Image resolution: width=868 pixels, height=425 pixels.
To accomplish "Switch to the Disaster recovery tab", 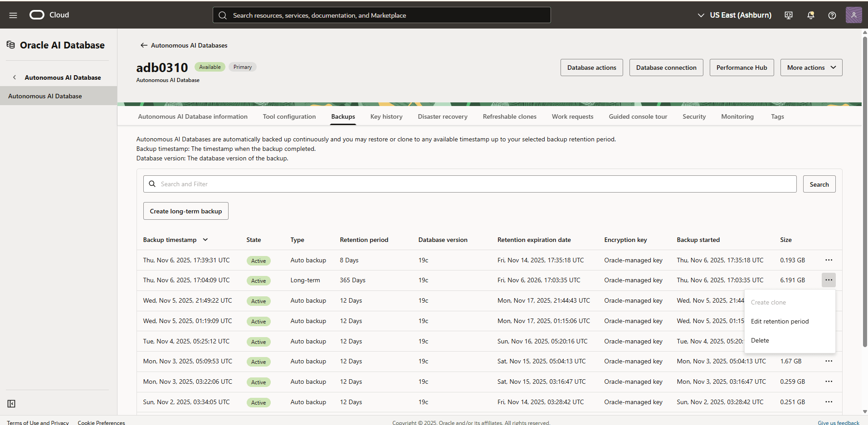I will pyautogui.click(x=442, y=116).
